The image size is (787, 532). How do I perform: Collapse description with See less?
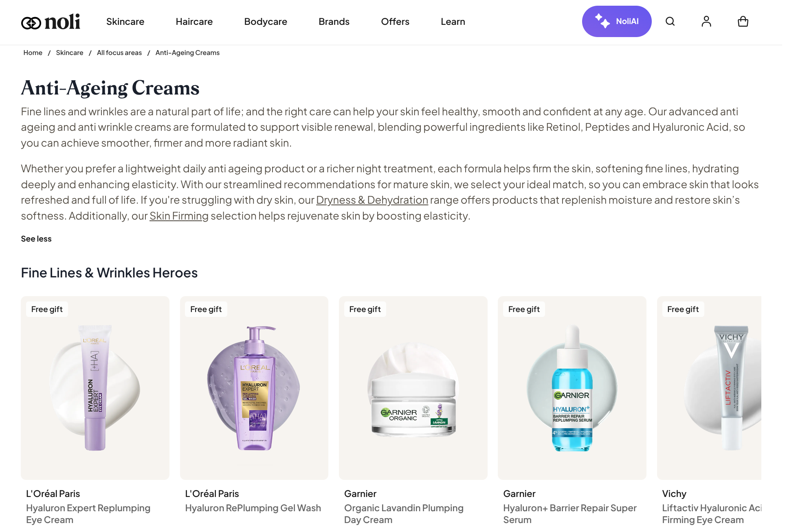[x=36, y=239]
